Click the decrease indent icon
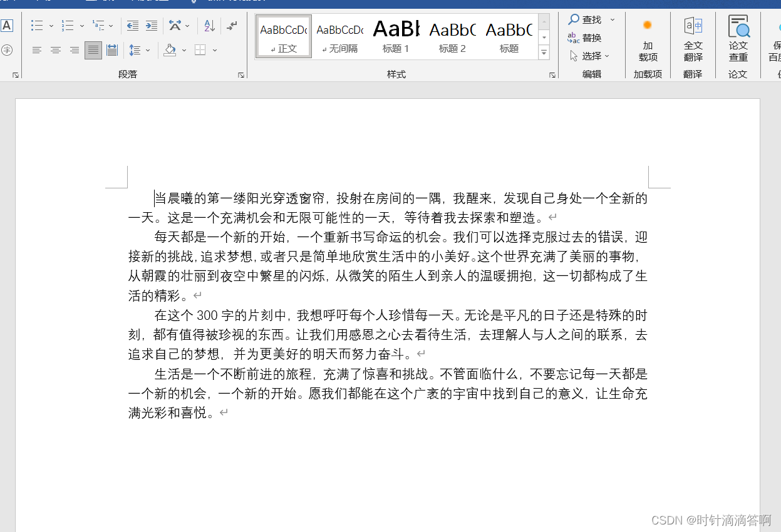Image resolution: width=781 pixels, height=532 pixels. (x=132, y=25)
